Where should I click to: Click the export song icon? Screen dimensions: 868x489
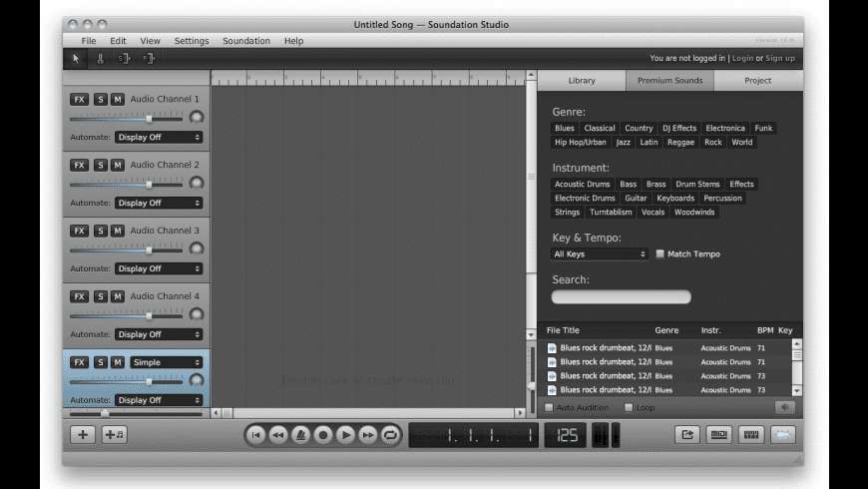point(686,434)
